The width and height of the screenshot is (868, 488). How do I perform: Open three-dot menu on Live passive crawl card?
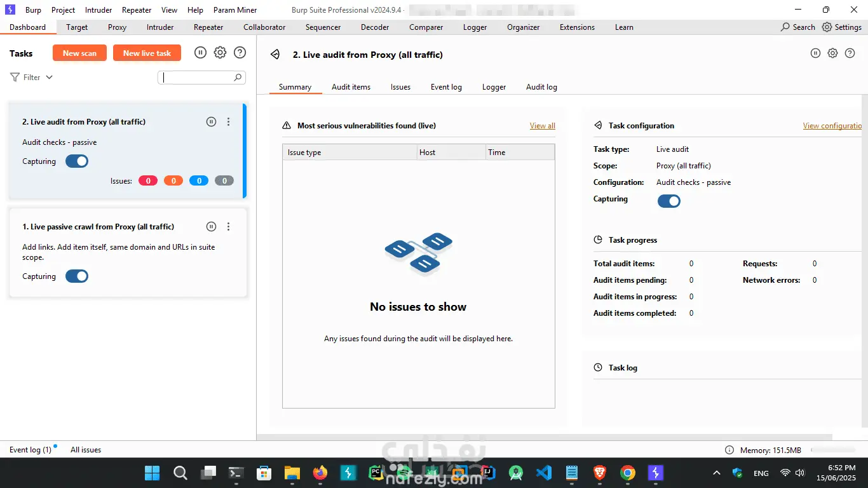[x=229, y=227]
